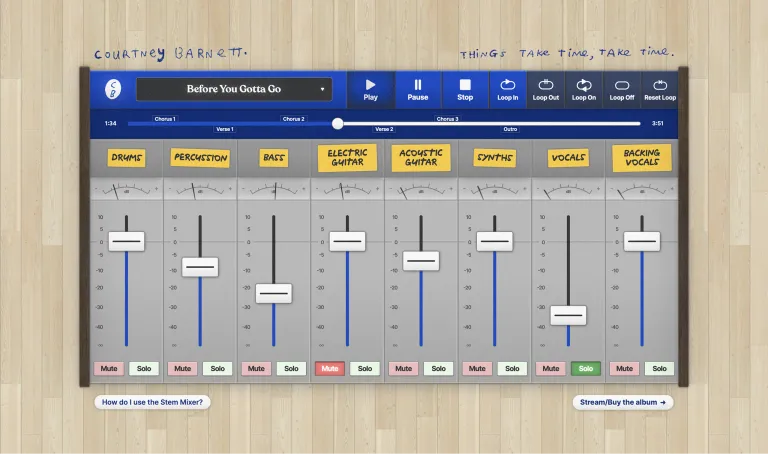Click the CB logo icon

(x=113, y=89)
